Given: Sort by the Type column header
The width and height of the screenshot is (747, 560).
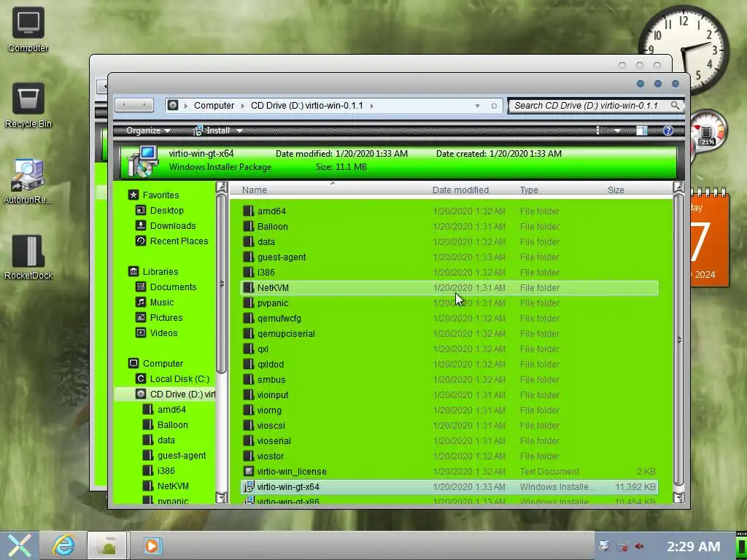Looking at the screenshot, I should (x=529, y=190).
